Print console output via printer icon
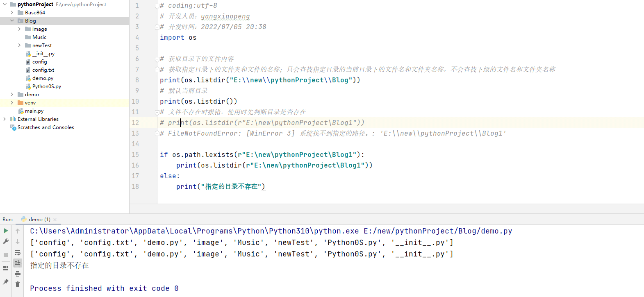 pyautogui.click(x=18, y=274)
